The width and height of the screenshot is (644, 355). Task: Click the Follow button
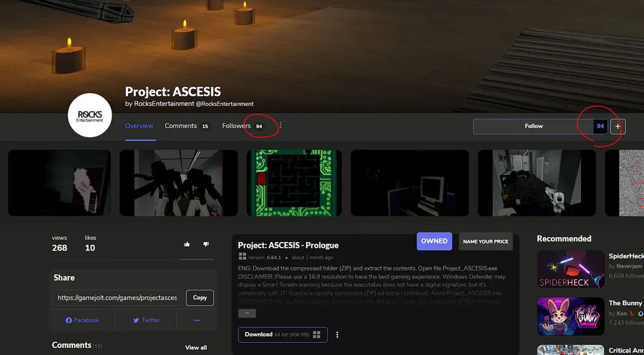click(x=533, y=127)
